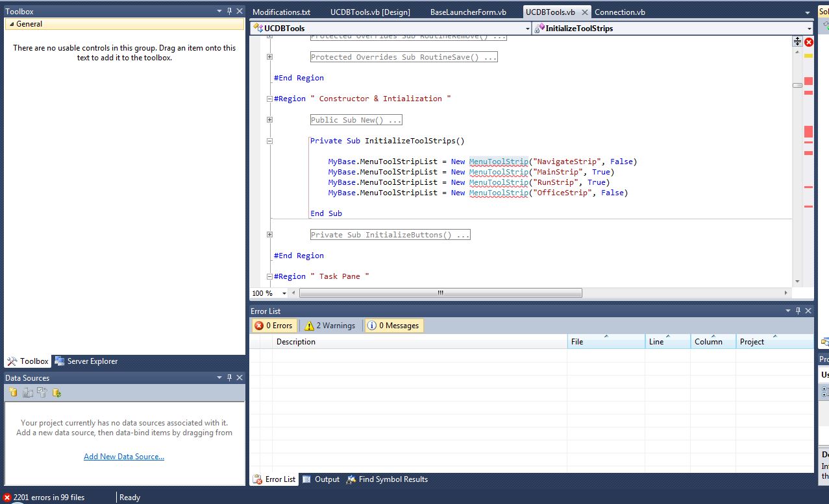Pin the Toolbox panel with auto-hide pushpin
The width and height of the screenshot is (829, 504).
click(229, 11)
